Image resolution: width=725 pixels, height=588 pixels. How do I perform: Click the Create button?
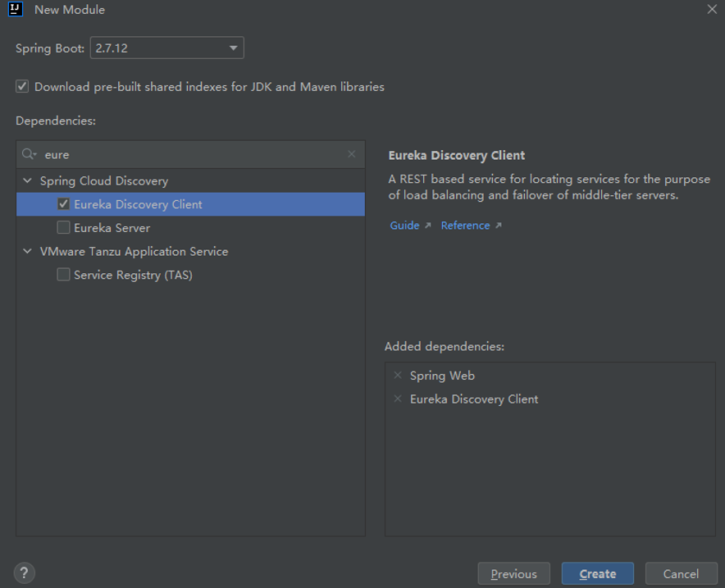[x=597, y=574]
